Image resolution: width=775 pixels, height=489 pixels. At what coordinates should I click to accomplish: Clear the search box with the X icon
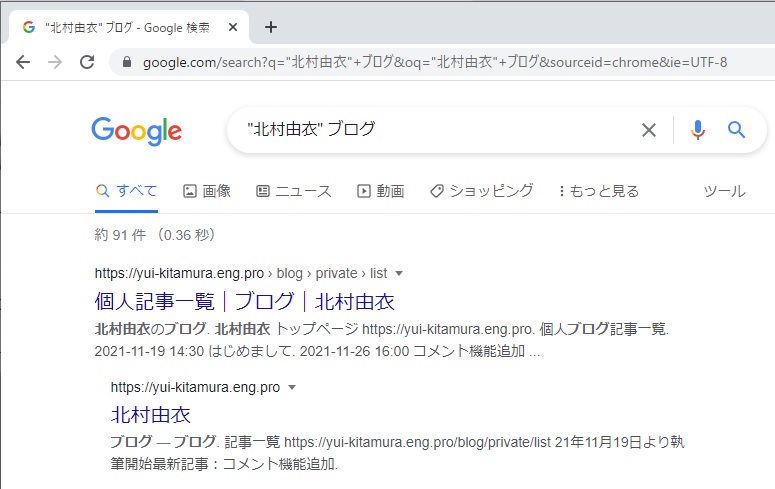click(x=649, y=130)
